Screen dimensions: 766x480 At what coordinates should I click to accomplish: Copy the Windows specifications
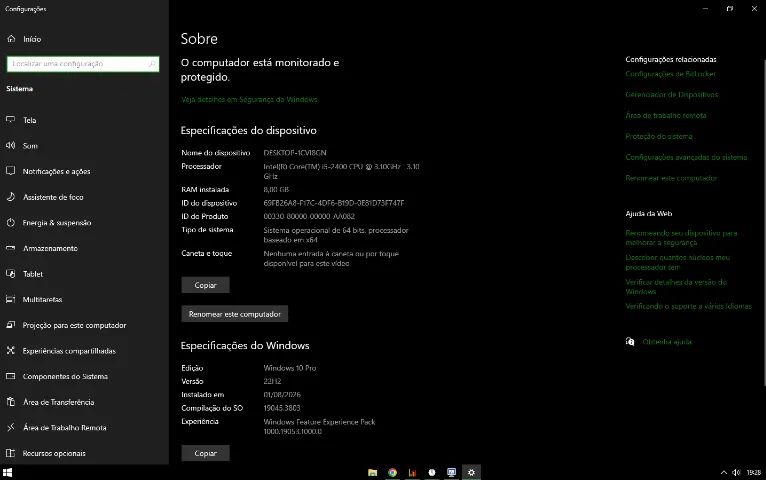(x=205, y=453)
